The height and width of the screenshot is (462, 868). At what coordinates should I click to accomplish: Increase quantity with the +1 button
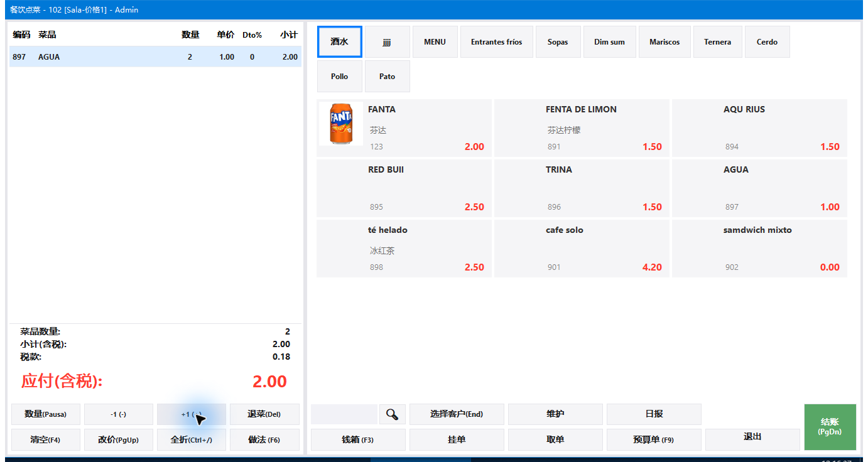tap(192, 414)
